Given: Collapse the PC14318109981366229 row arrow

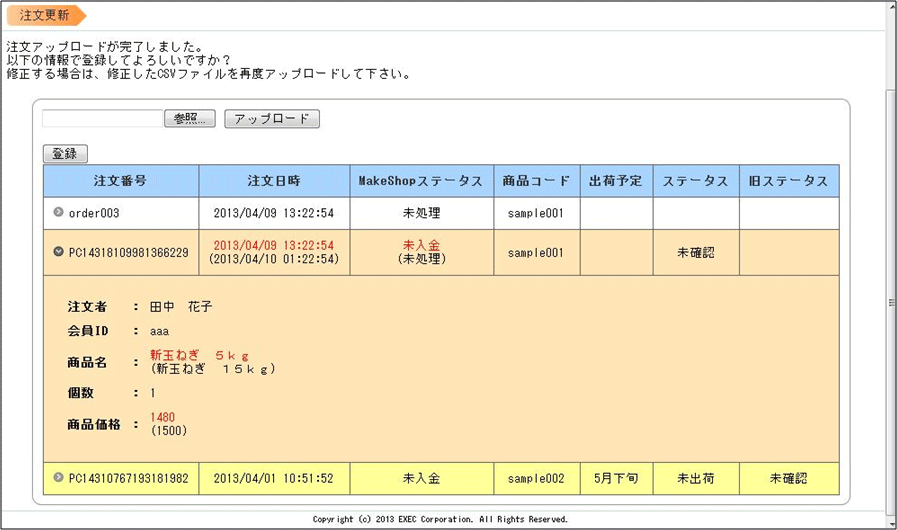Looking at the screenshot, I should click(58, 251).
